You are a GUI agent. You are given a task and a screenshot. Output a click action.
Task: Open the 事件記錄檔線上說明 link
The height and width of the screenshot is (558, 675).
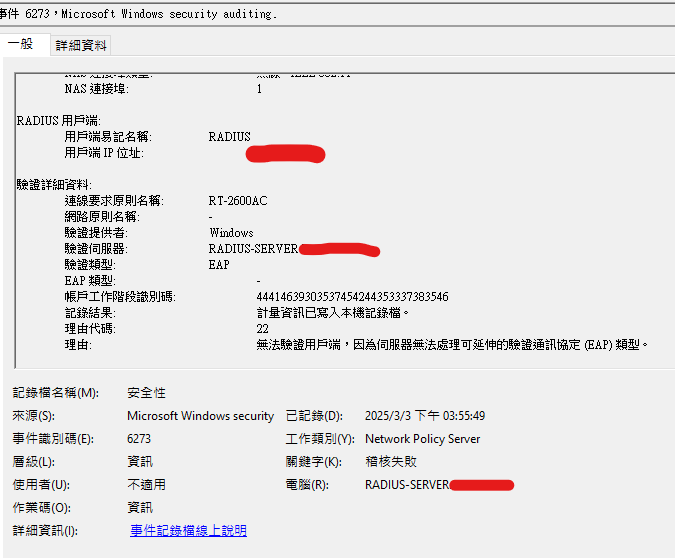point(188,530)
